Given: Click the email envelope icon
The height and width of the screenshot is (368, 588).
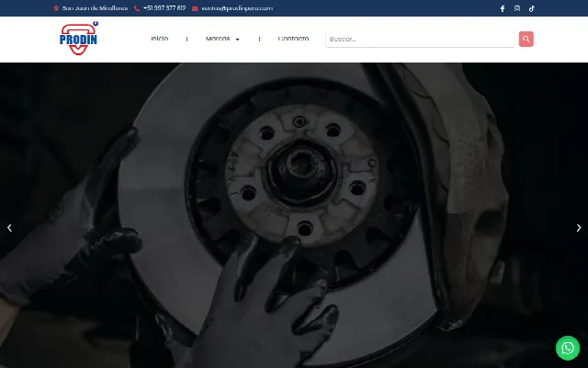Looking at the screenshot, I should coord(195,8).
